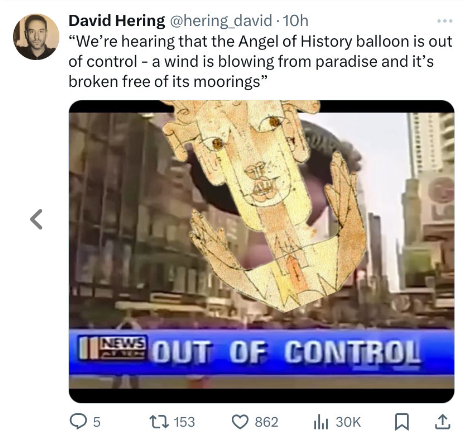Bookmark this tweet
Viewport: 469px width, 443px height.
click(402, 422)
